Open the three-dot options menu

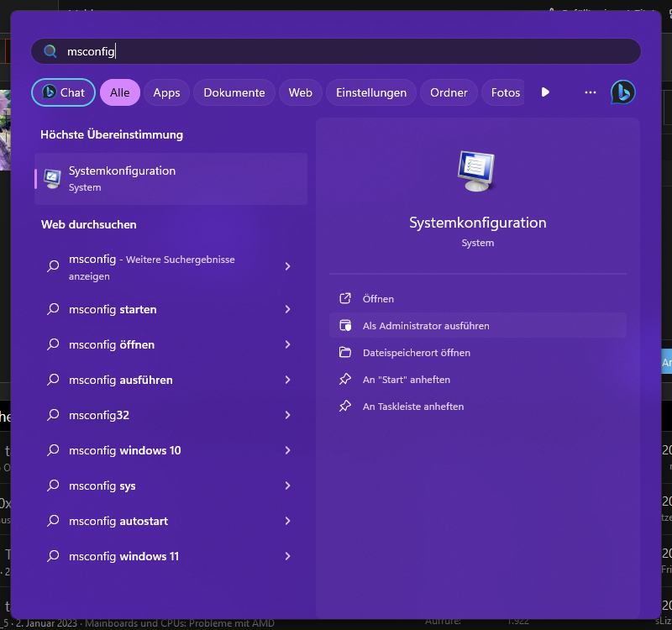tap(591, 92)
